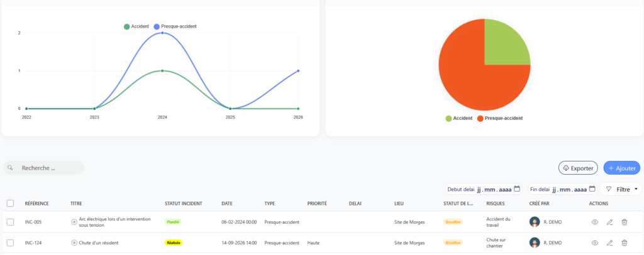Viewport: 644px width, 255px height.
Task: Edit incident INC-124 with pencil icon
Action: (x=609, y=242)
